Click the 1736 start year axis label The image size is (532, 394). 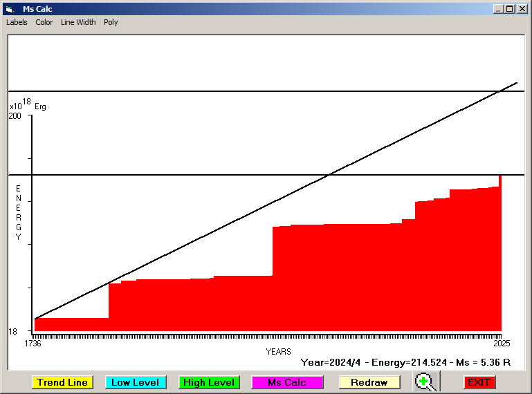(33, 344)
